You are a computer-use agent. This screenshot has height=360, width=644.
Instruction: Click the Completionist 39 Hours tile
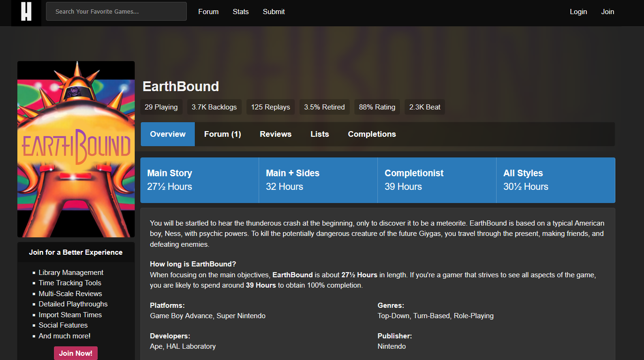[437, 180]
